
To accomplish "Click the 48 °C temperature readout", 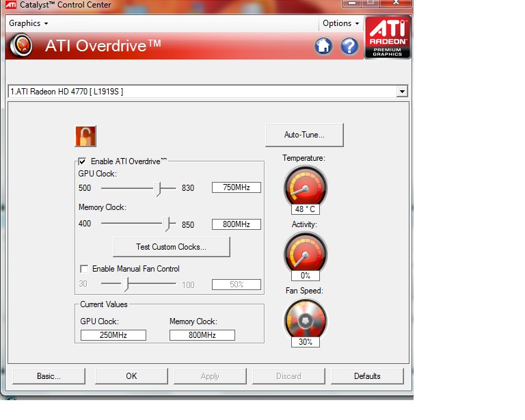I will coord(306,209).
